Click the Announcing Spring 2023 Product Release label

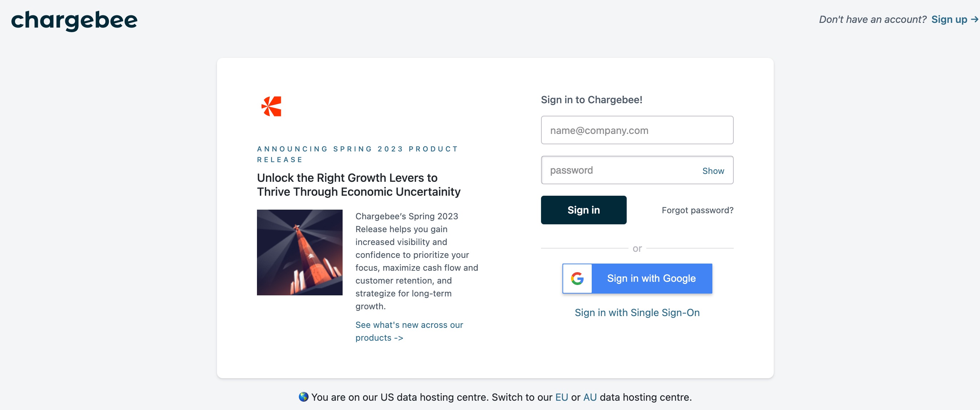point(358,154)
